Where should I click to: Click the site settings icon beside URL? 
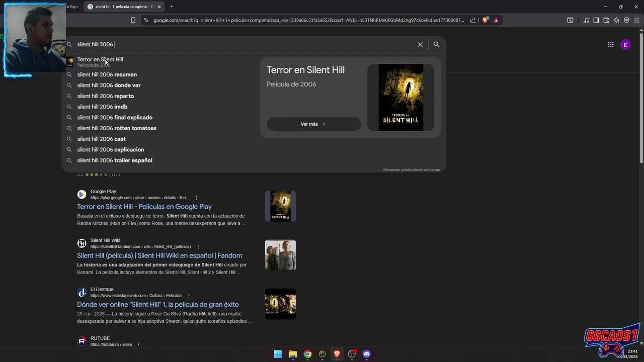[x=146, y=20]
